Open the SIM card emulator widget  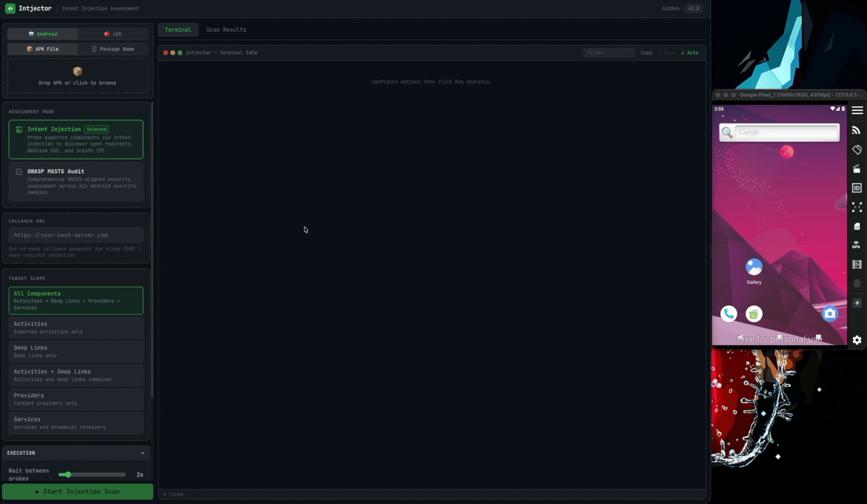tap(857, 226)
